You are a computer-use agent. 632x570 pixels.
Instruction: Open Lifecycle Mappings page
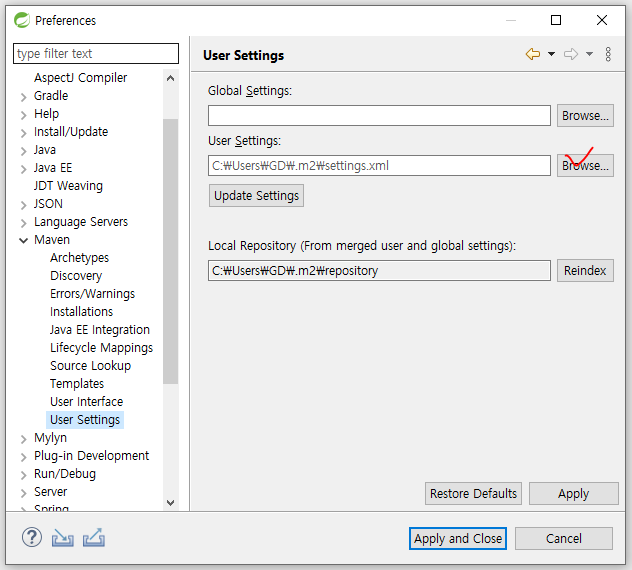click(102, 347)
